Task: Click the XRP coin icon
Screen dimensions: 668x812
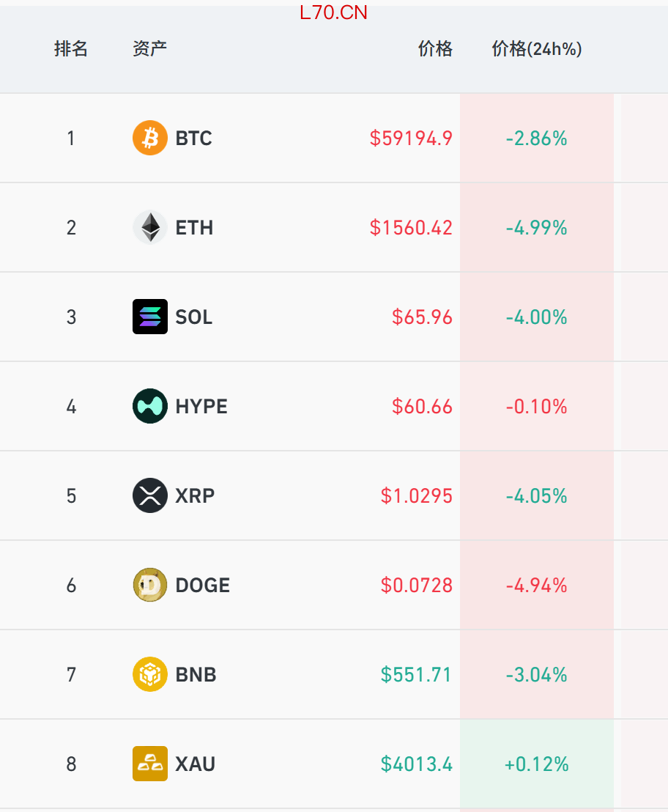Action: pos(150,495)
